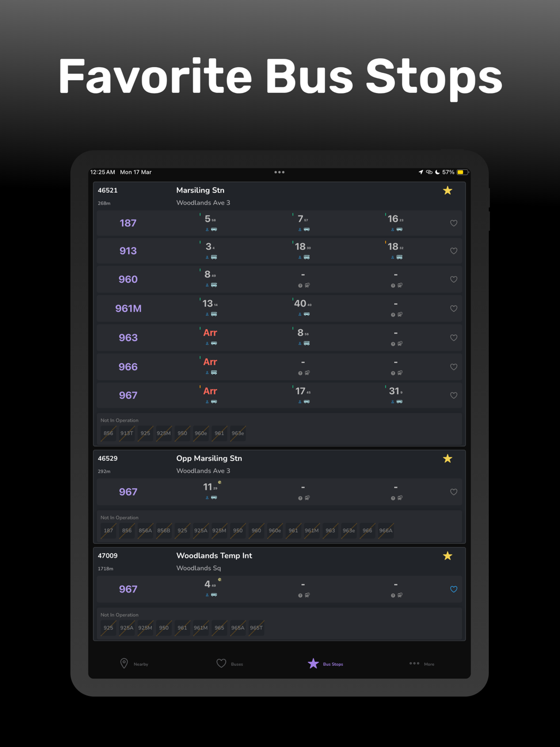
Task: Tap bus 963 first arrival Arr
Action: pyautogui.click(x=210, y=333)
